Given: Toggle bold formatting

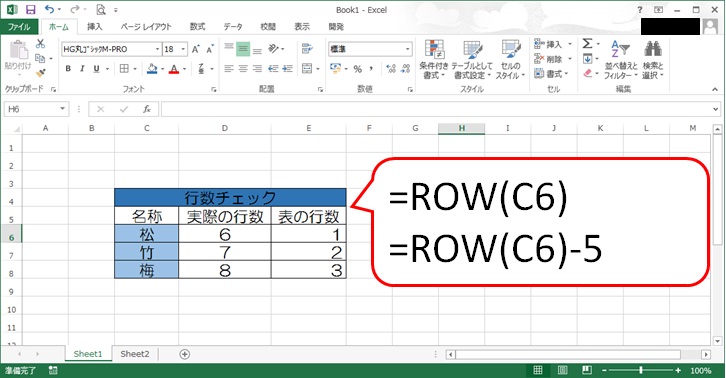Looking at the screenshot, I should (68, 69).
